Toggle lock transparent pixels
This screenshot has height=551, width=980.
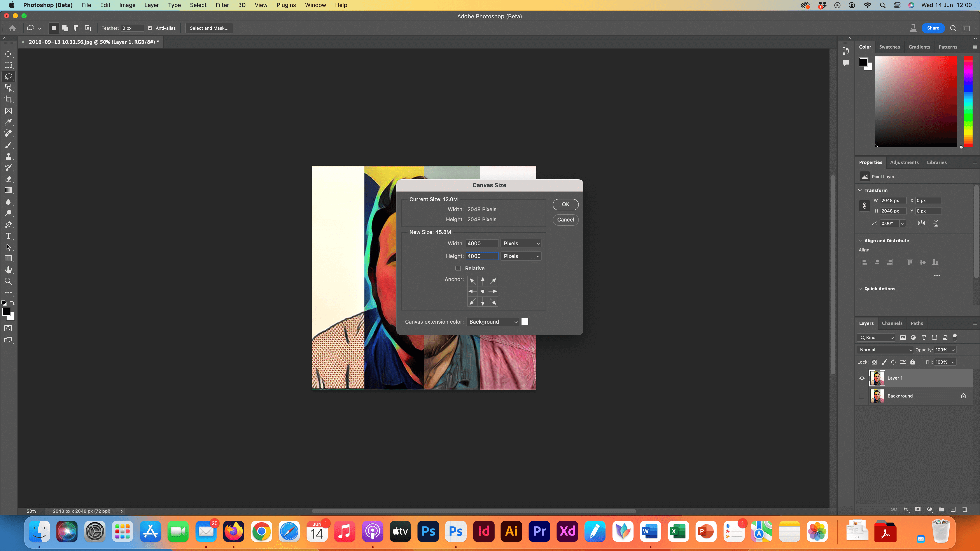tap(874, 362)
